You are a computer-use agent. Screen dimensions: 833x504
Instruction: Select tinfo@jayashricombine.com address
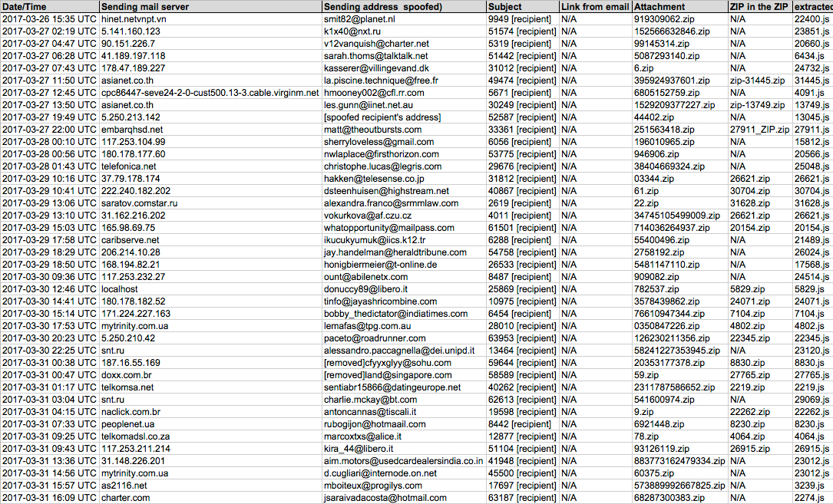(x=404, y=301)
